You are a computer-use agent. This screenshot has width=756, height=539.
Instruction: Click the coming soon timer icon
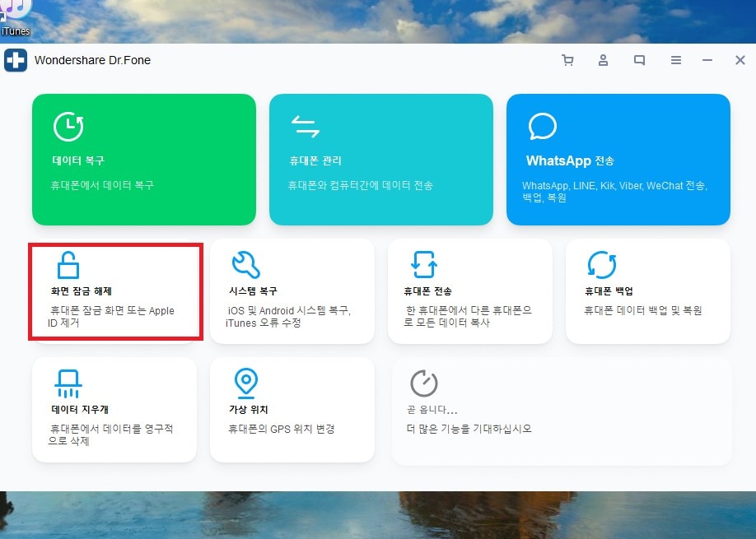tap(424, 383)
